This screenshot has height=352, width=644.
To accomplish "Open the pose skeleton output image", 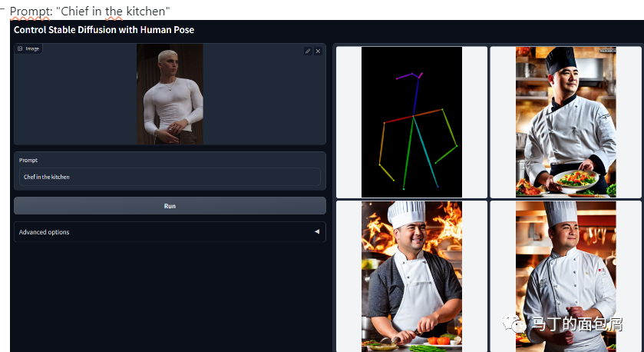I will pos(411,122).
